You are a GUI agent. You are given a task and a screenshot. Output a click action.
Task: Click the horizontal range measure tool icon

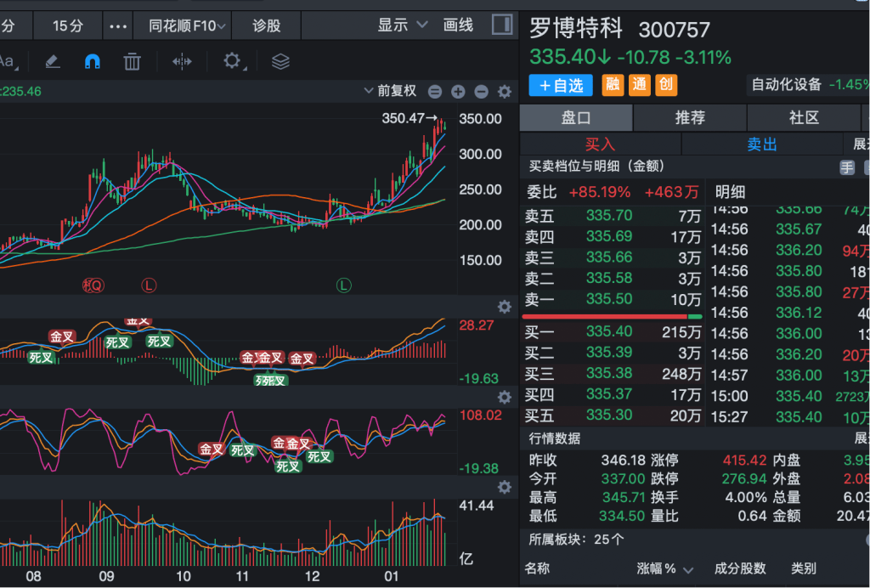point(182,61)
